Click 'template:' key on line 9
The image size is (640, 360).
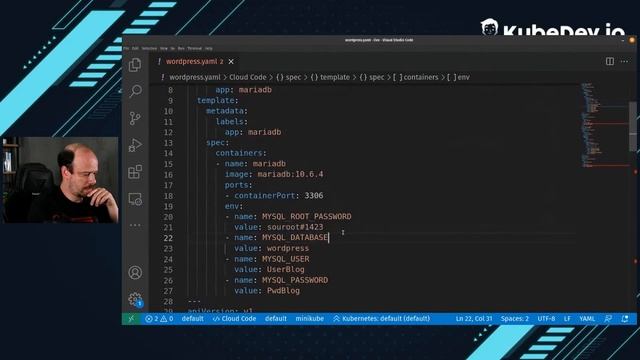pos(218,100)
